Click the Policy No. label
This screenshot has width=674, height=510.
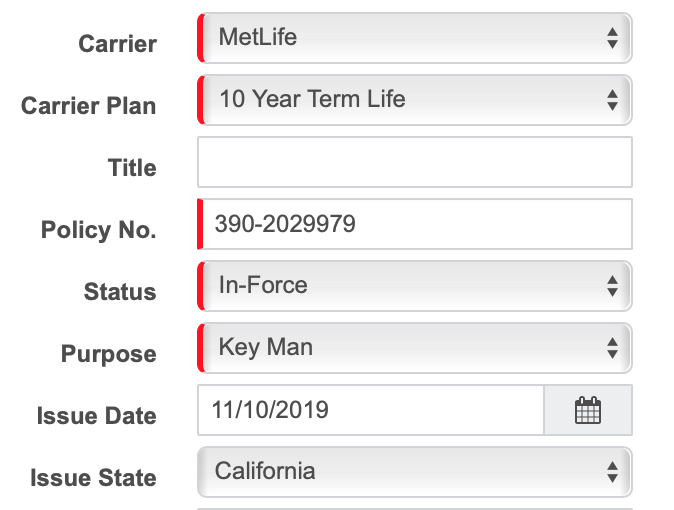98,230
